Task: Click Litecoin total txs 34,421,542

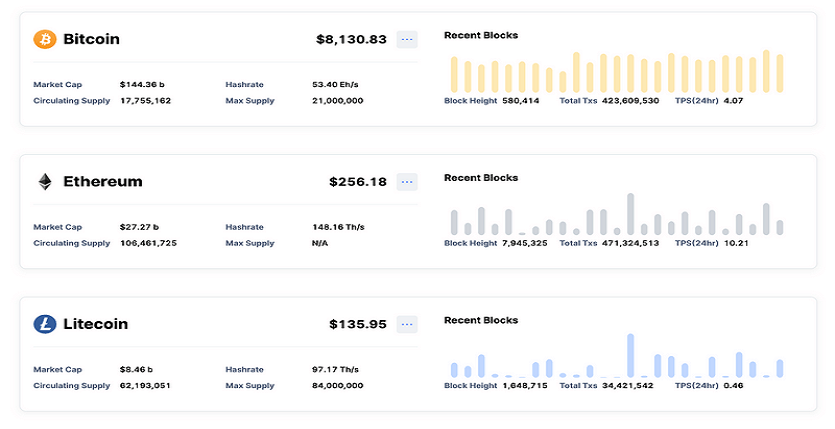Action: point(627,385)
